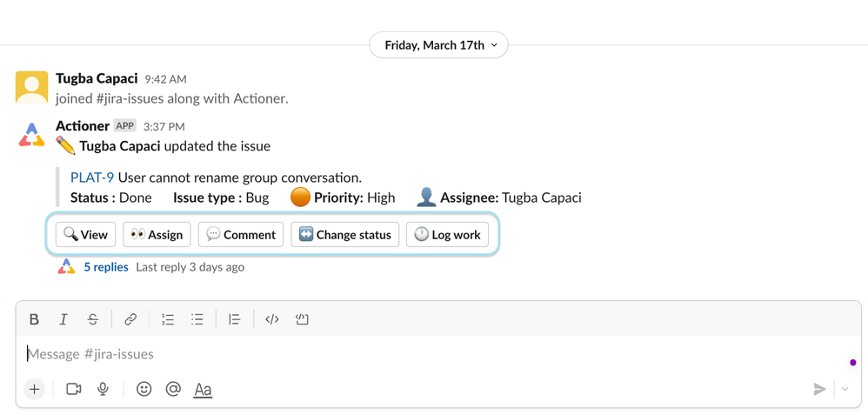Hide formatting toolbar with Aa icon

(203, 390)
